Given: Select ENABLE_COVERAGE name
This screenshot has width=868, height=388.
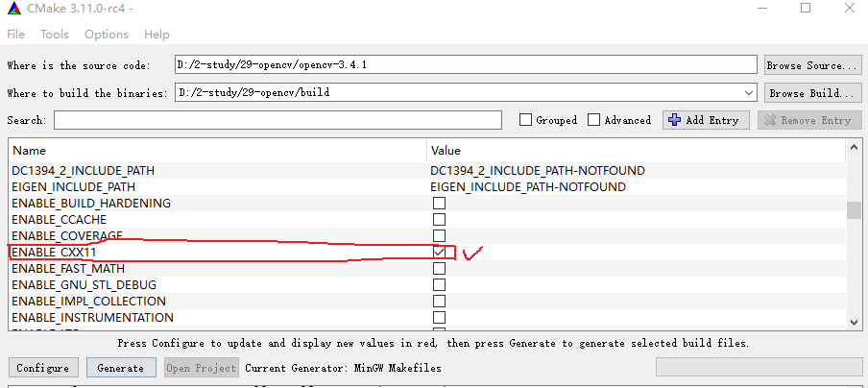Looking at the screenshot, I should [x=67, y=236].
